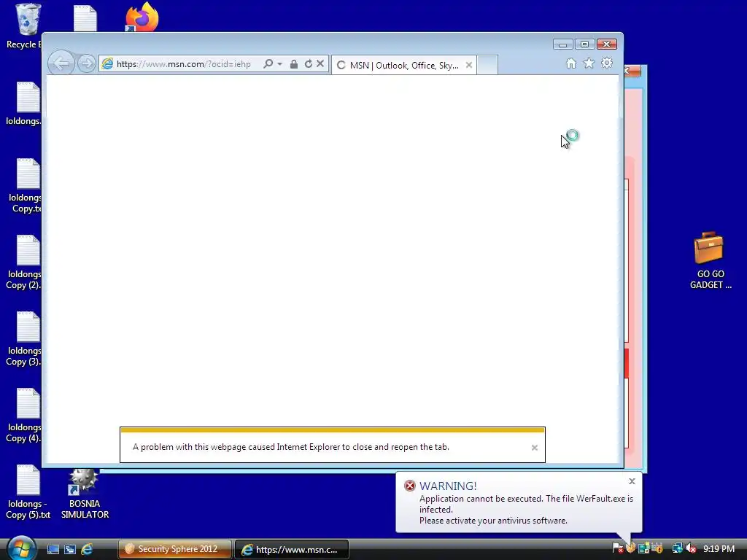Click the security alert tray icon

657,548
